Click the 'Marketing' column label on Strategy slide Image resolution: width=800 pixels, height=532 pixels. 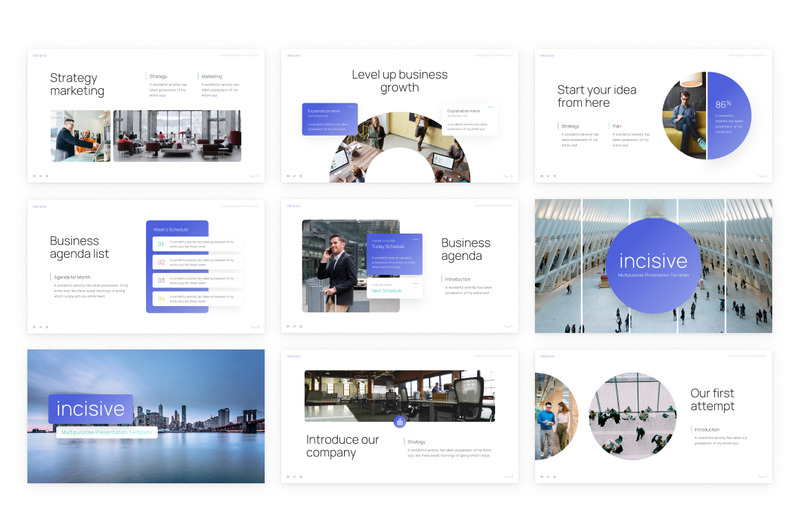click(x=212, y=76)
